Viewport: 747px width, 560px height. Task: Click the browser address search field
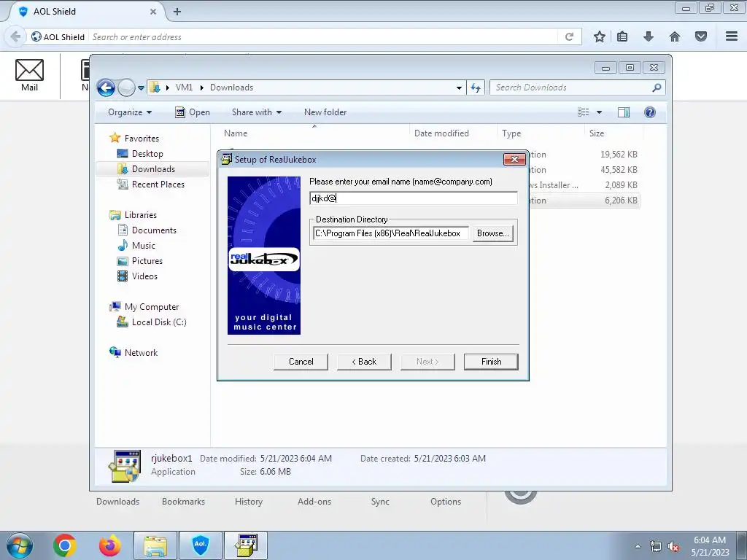coord(324,36)
